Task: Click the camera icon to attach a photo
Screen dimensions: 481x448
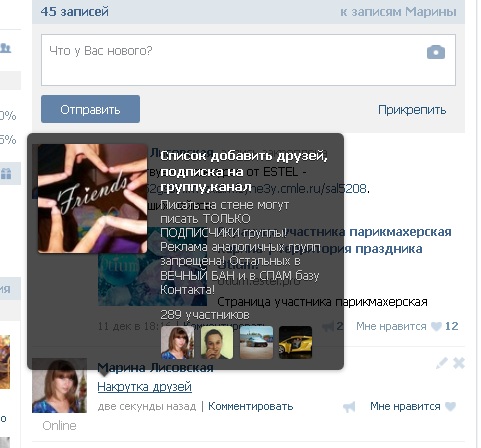Action: pyautogui.click(x=436, y=52)
